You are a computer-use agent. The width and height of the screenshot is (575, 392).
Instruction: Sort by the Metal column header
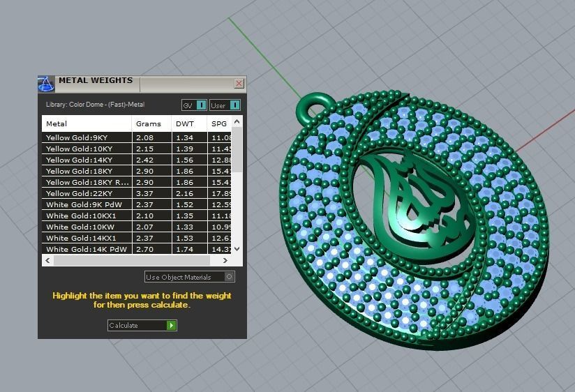[x=87, y=123]
